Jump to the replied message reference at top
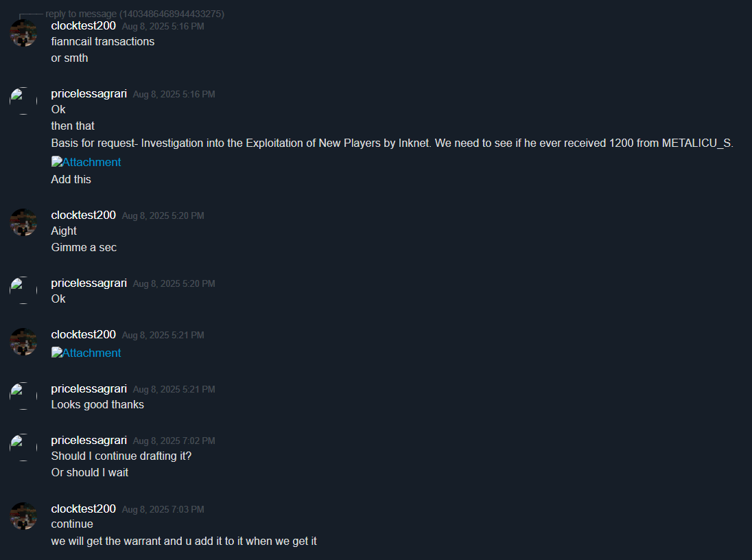This screenshot has height=560, width=752. tap(134, 14)
